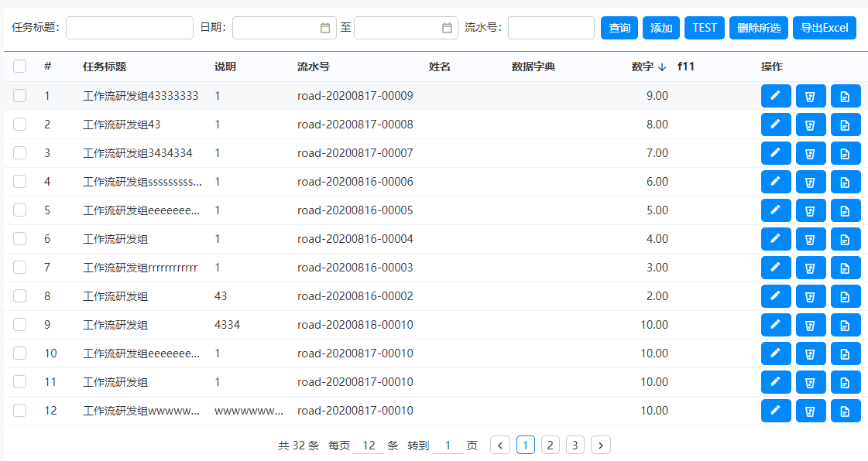Go to the next page arrow
Viewport: 868px width, 461px height.
(601, 445)
